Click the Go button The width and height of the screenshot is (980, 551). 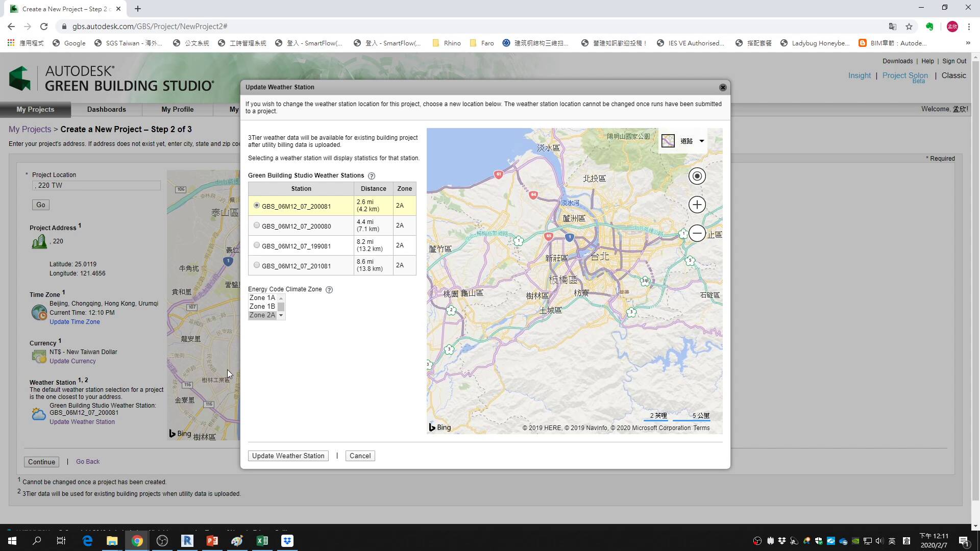click(41, 205)
